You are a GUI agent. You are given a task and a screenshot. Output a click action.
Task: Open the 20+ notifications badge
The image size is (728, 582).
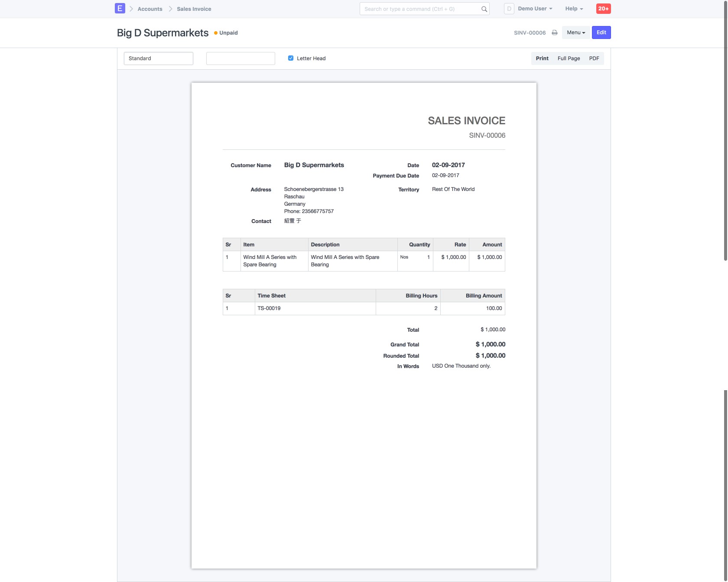(x=603, y=9)
